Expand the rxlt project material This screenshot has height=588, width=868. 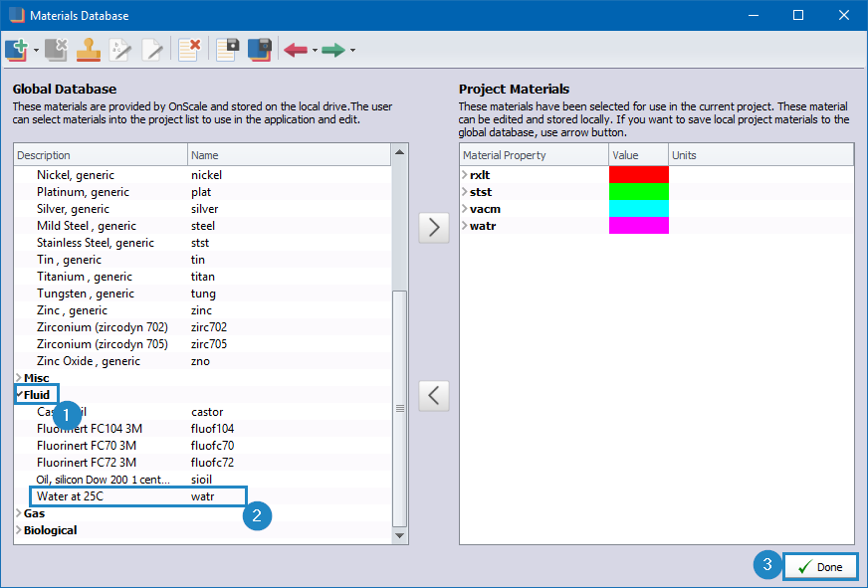[x=465, y=175]
